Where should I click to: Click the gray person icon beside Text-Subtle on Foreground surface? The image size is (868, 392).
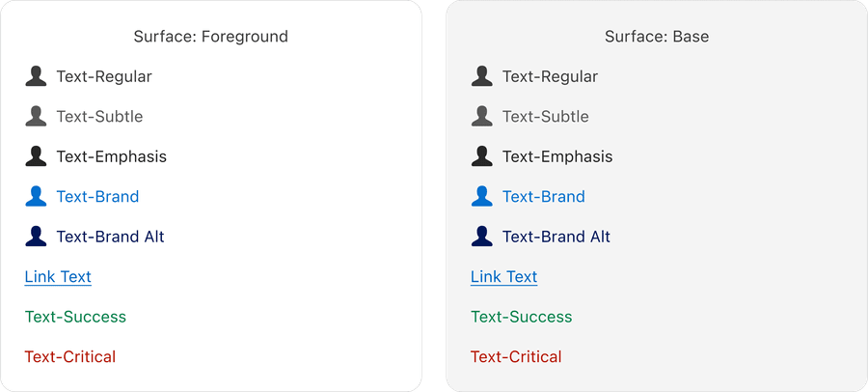(x=36, y=117)
